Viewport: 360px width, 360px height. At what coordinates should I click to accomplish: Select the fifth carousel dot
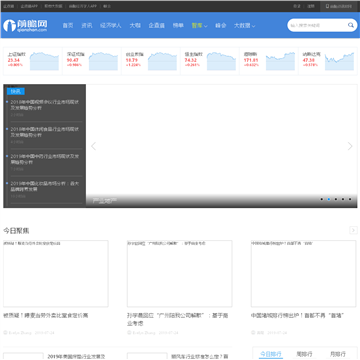click(350, 199)
